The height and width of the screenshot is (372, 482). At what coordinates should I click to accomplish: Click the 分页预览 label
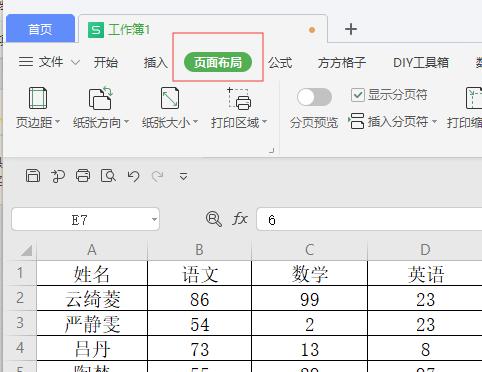pos(314,123)
